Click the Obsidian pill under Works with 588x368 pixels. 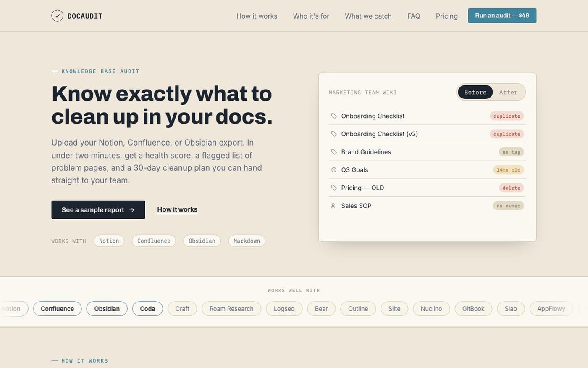(202, 241)
